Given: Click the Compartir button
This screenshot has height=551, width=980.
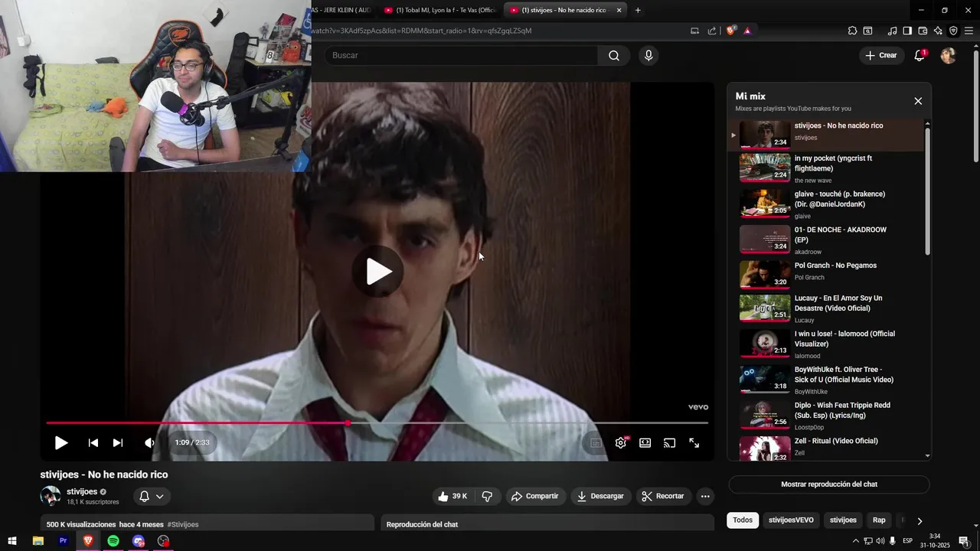Looking at the screenshot, I should [535, 497].
